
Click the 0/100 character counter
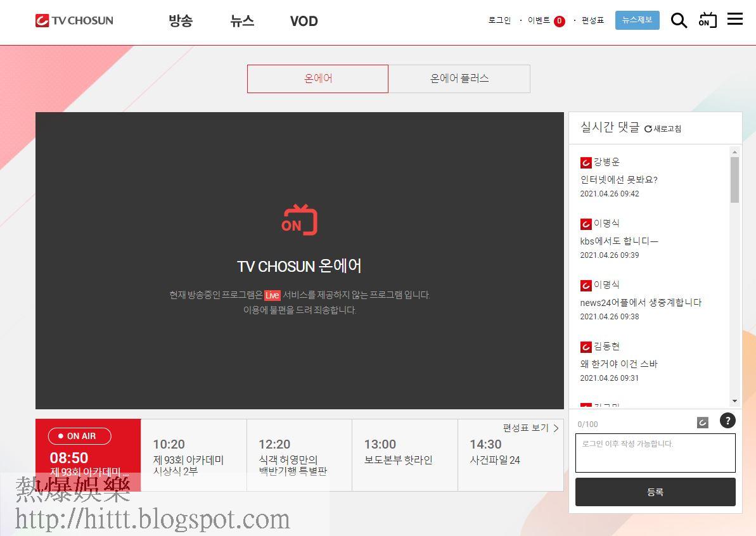click(587, 424)
